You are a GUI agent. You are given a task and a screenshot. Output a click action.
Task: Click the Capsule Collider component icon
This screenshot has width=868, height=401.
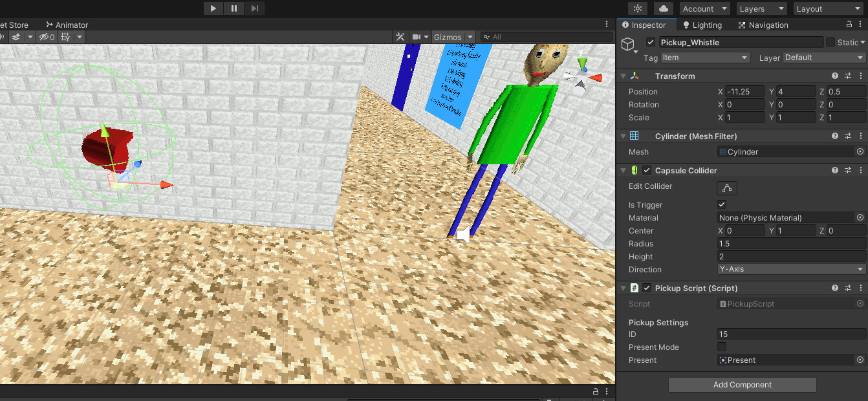click(x=635, y=170)
